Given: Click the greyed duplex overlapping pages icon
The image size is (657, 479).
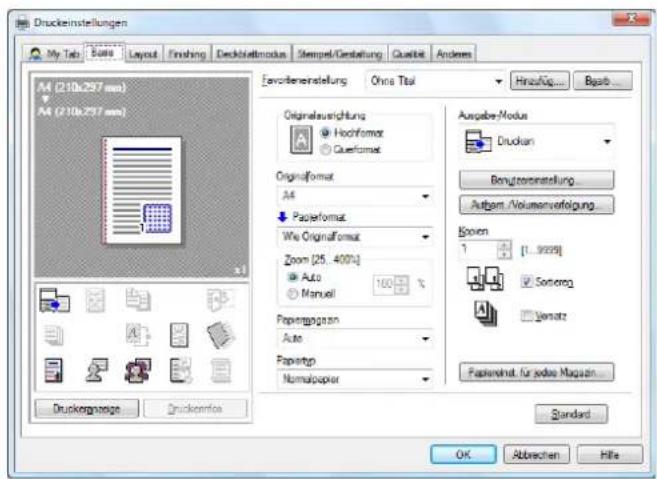Looking at the screenshot, I should point(138,299).
